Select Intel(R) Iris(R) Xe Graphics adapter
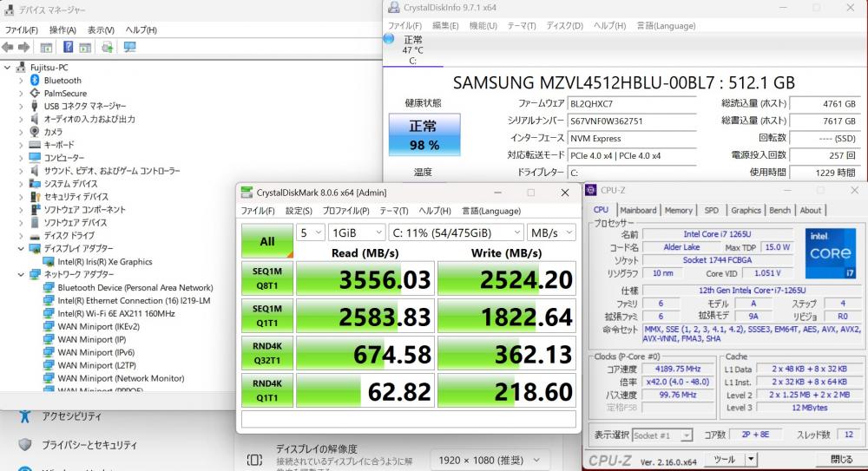The width and height of the screenshot is (868, 471). click(x=105, y=262)
